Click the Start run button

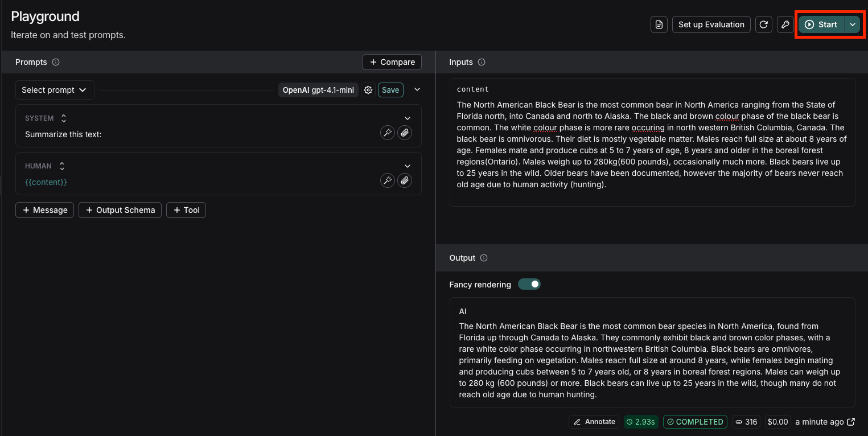click(821, 24)
